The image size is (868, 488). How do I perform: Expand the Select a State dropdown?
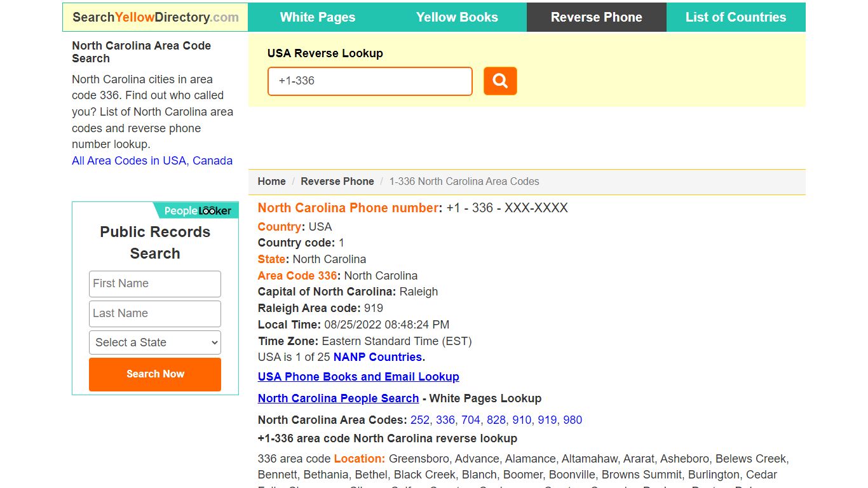point(155,342)
